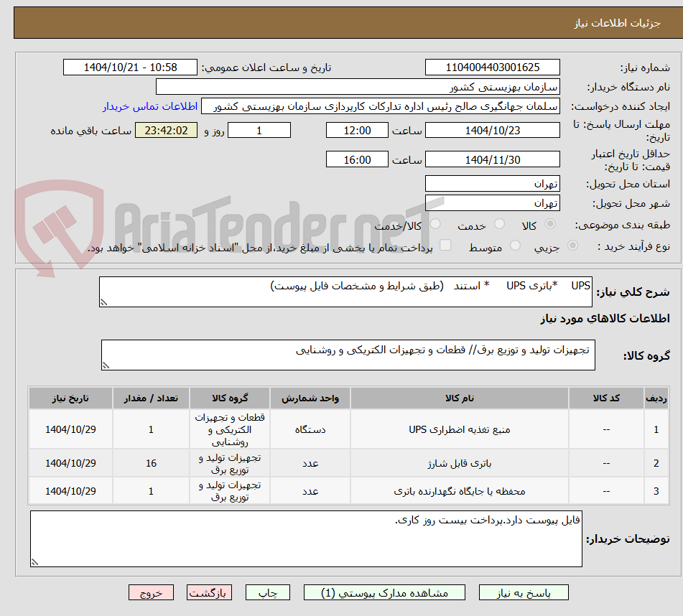The image size is (683, 616).
Task: Click the تهران delivery province field
Action: (493, 183)
